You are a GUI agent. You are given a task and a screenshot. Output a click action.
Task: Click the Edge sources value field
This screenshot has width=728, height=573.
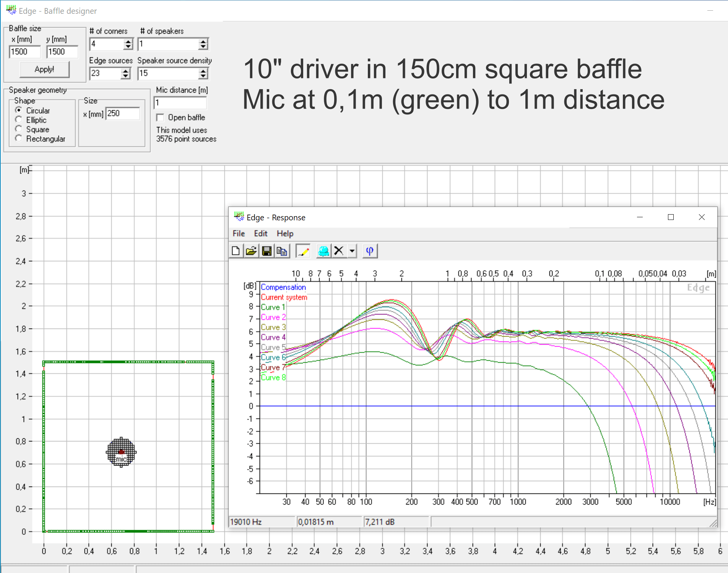point(106,73)
